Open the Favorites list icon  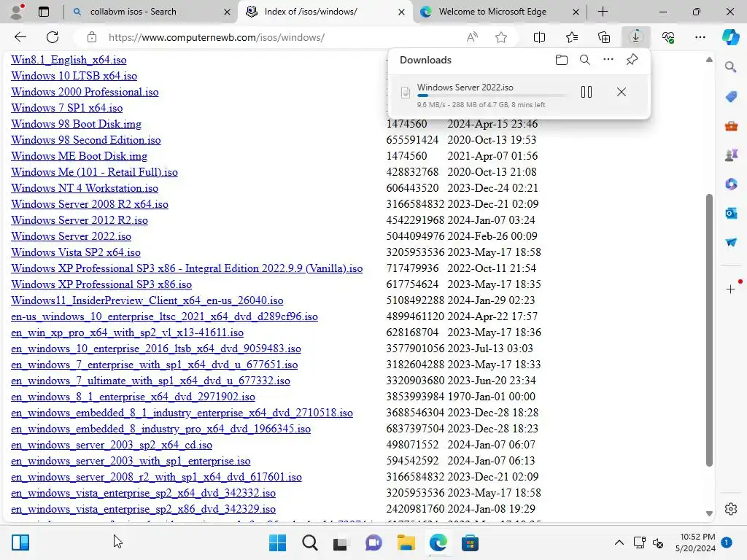pos(572,37)
